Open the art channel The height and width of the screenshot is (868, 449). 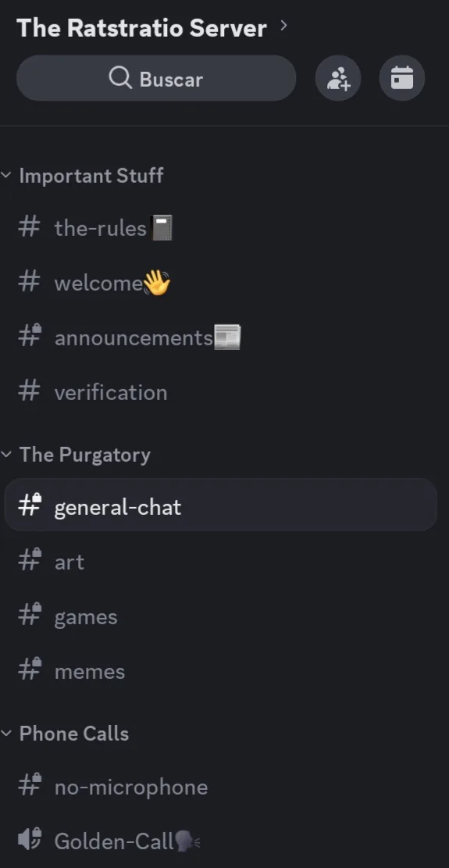[221, 561]
